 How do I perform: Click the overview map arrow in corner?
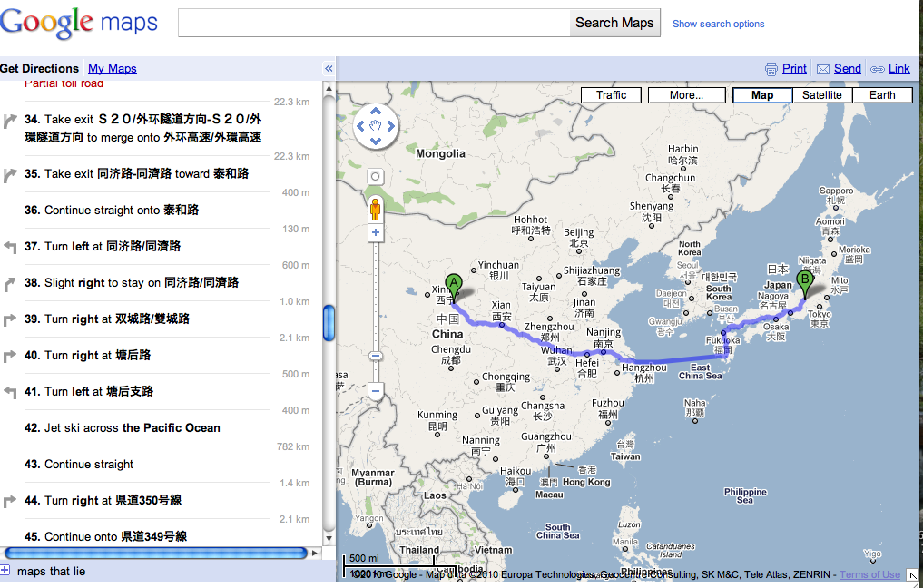[x=913, y=575]
